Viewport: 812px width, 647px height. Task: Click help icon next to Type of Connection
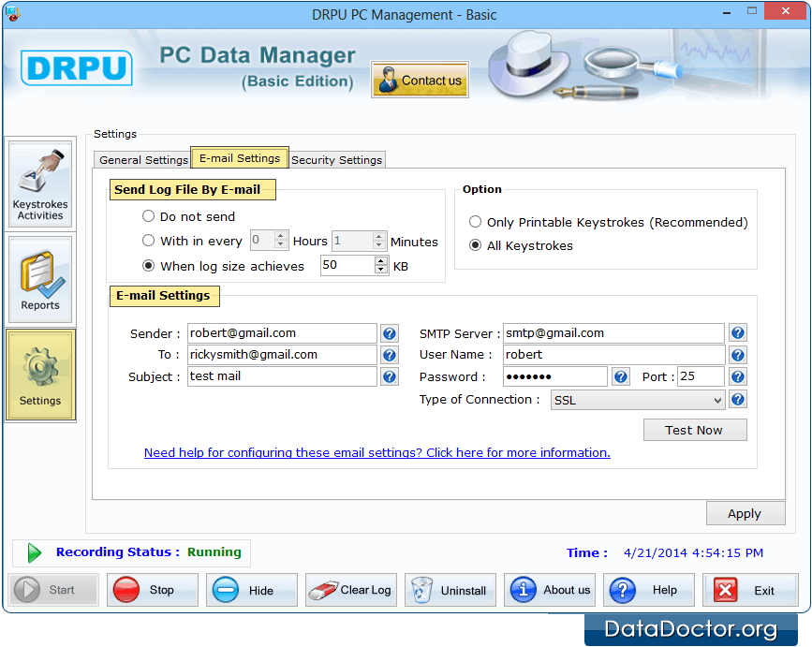point(738,399)
